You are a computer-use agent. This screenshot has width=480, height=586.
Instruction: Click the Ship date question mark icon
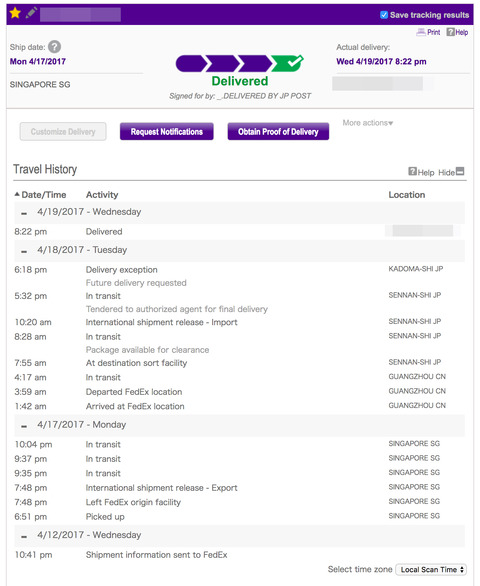pos(55,47)
